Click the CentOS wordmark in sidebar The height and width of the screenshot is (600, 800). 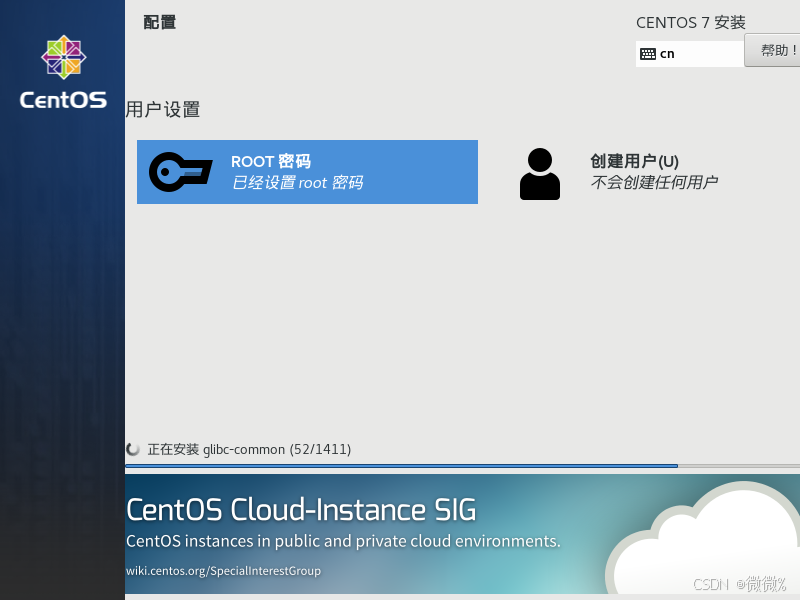pyautogui.click(x=63, y=100)
